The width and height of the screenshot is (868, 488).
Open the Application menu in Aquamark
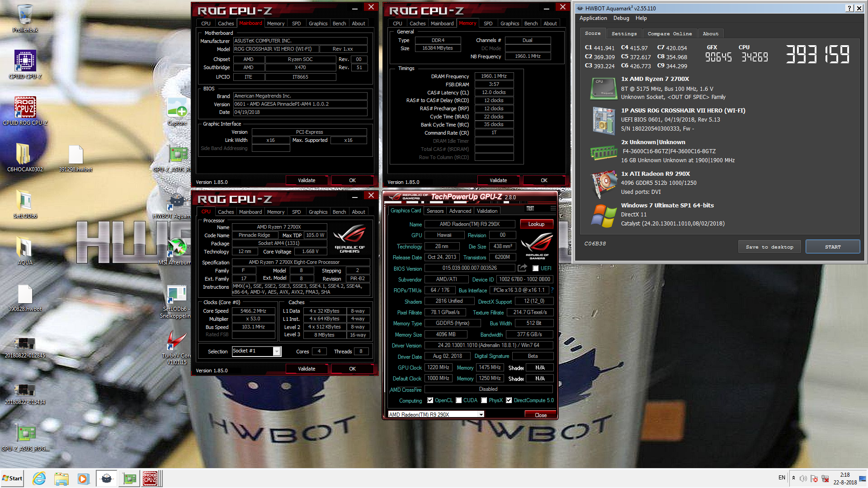[593, 18]
